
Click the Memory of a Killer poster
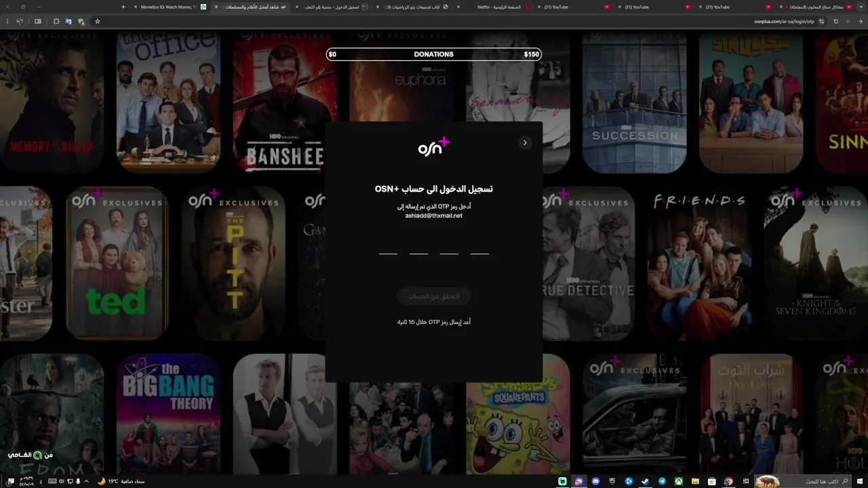point(52,102)
